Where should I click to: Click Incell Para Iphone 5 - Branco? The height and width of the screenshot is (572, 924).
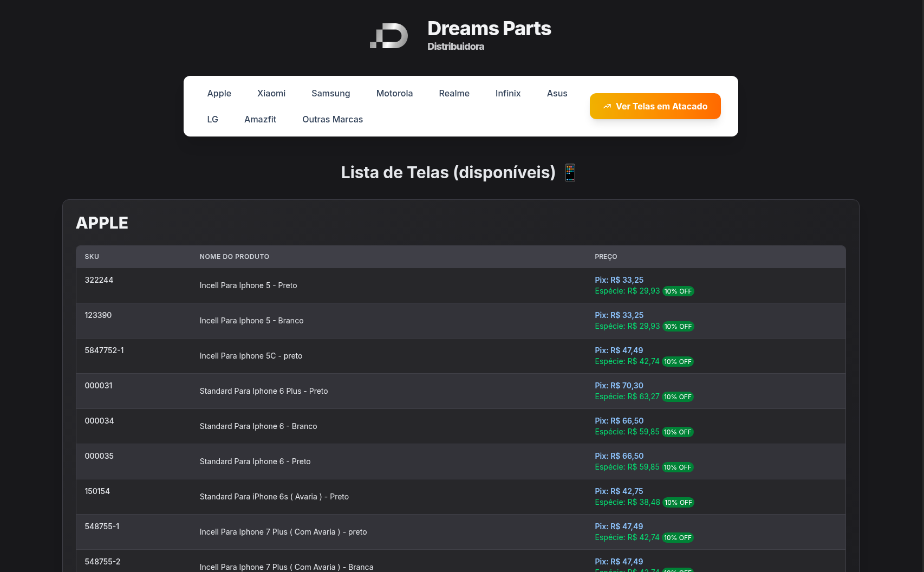coord(251,321)
